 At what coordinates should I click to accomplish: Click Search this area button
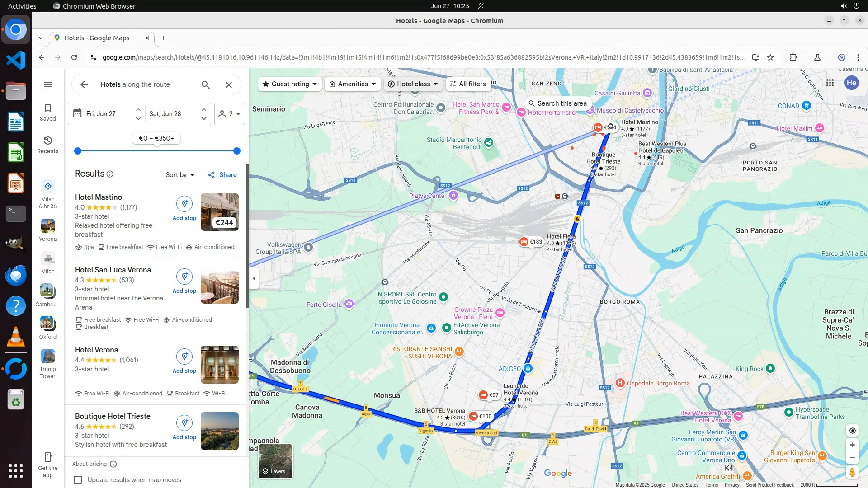pyautogui.click(x=557, y=103)
